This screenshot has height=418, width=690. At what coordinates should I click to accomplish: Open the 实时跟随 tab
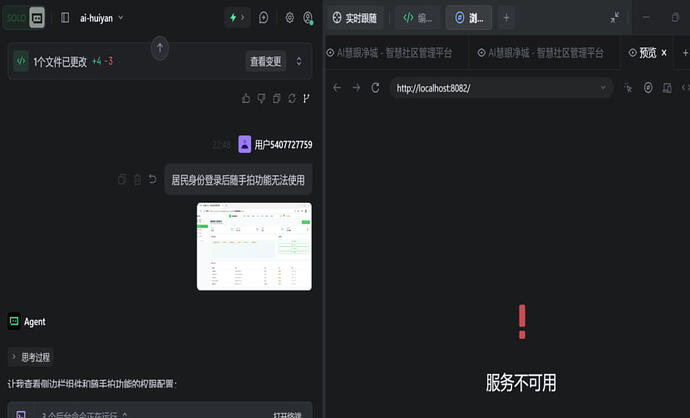pos(355,18)
